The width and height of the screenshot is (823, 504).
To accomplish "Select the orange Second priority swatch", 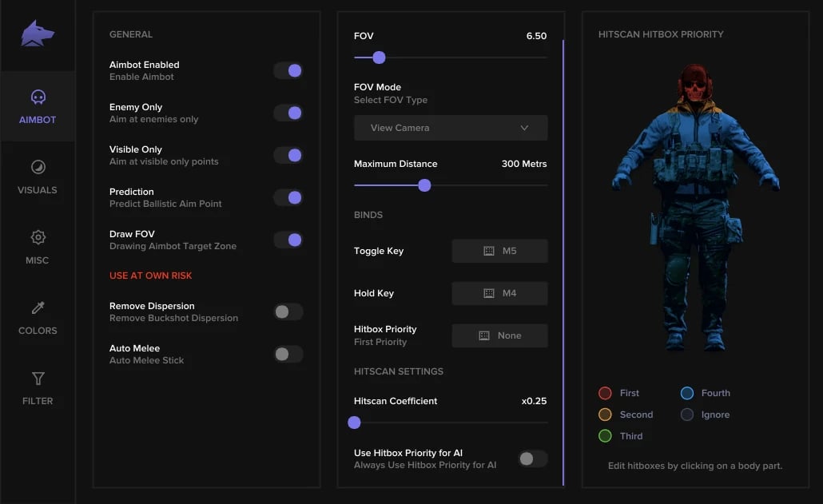I will coord(605,415).
